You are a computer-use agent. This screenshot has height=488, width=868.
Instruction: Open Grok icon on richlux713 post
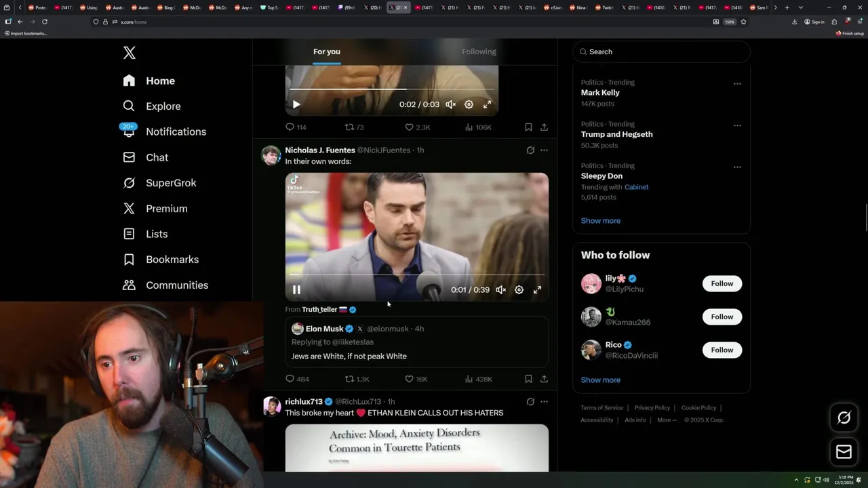coord(530,402)
